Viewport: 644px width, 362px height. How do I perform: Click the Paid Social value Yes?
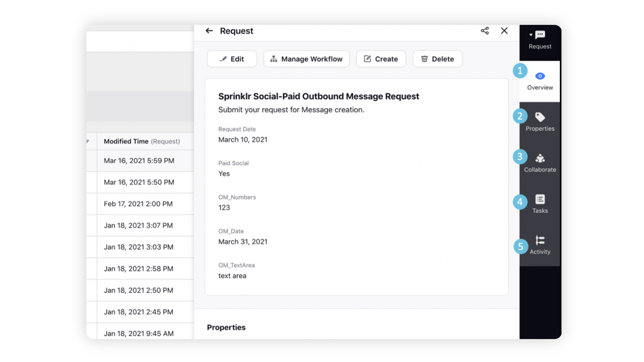(224, 174)
